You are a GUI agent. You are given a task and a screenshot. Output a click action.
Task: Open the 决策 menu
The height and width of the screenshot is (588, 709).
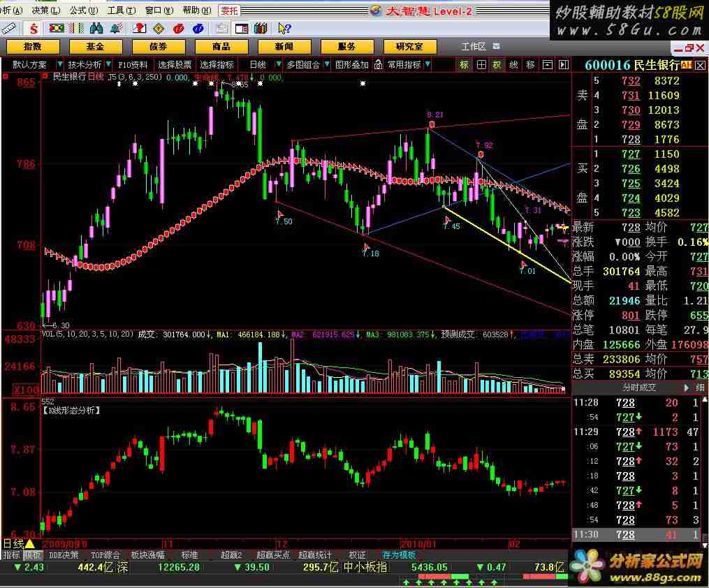(45, 10)
